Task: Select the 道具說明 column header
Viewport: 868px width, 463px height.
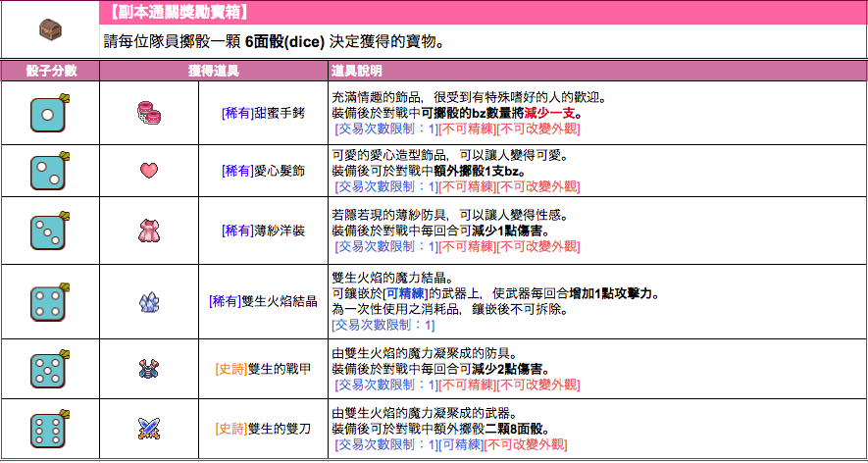Action: click(596, 71)
